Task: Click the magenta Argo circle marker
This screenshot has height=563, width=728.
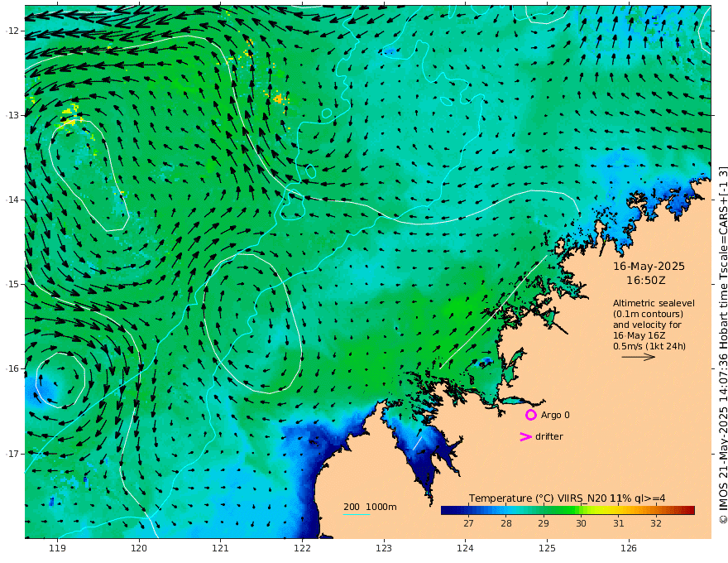Action: click(x=531, y=415)
